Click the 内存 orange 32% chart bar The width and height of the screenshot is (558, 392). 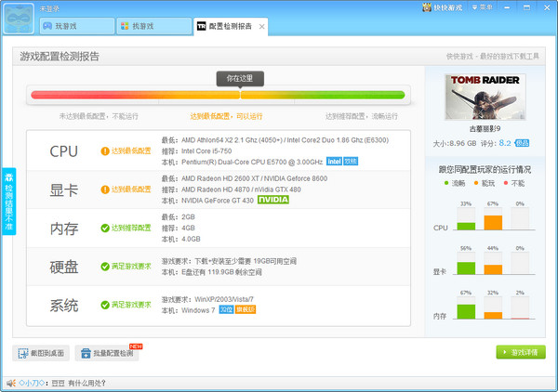(x=493, y=315)
